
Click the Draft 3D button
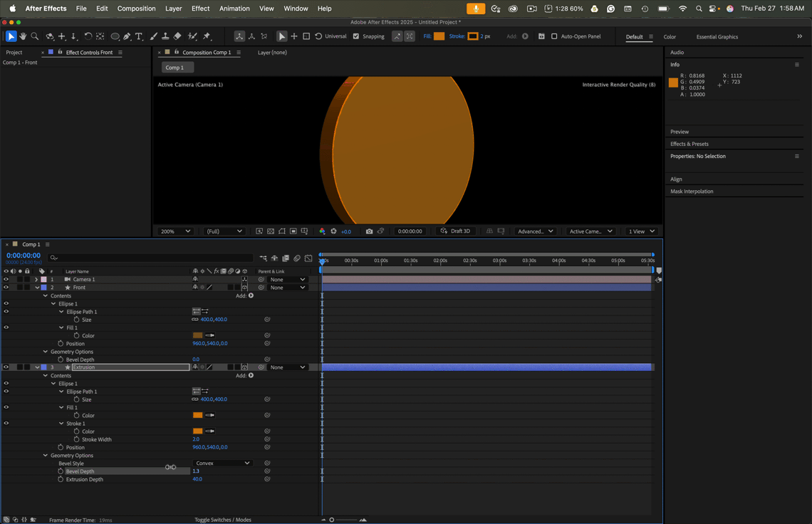tap(455, 231)
